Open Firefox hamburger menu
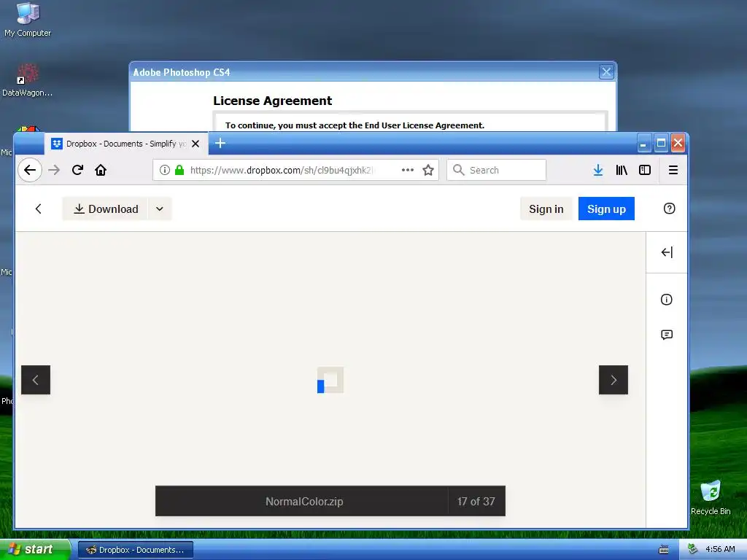Screen dimensions: 747x560 673,170
